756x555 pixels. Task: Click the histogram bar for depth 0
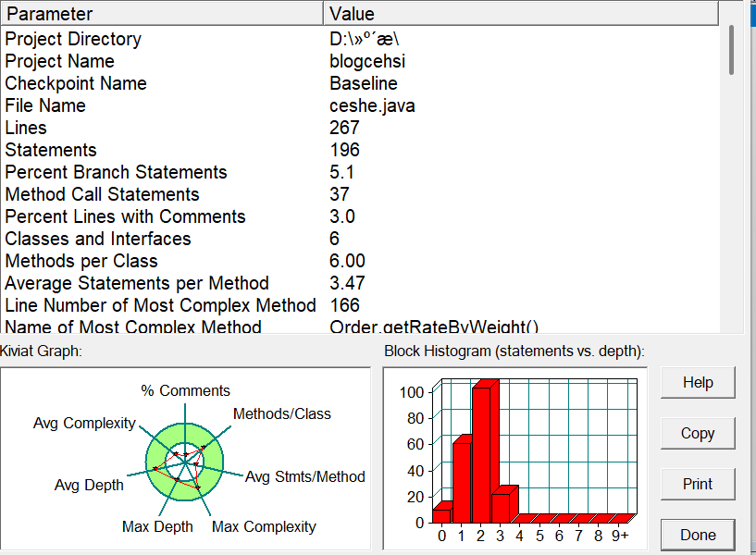pos(441,516)
